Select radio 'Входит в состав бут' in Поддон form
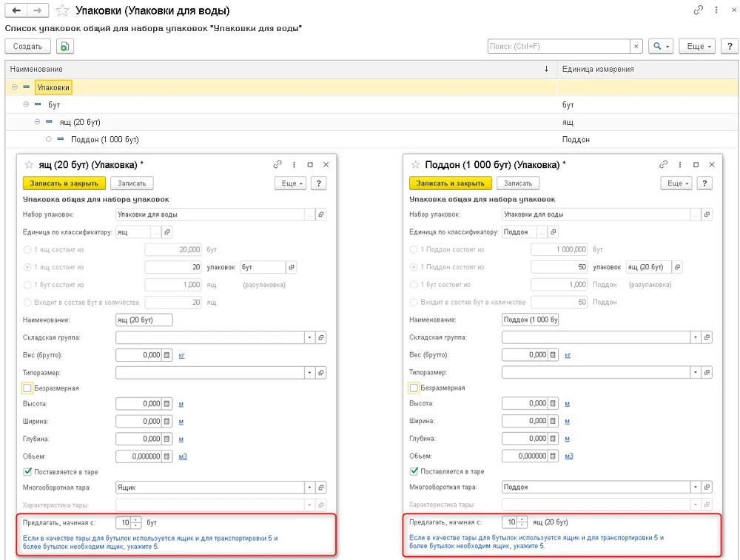This screenshot has width=740, height=560. pos(414,302)
